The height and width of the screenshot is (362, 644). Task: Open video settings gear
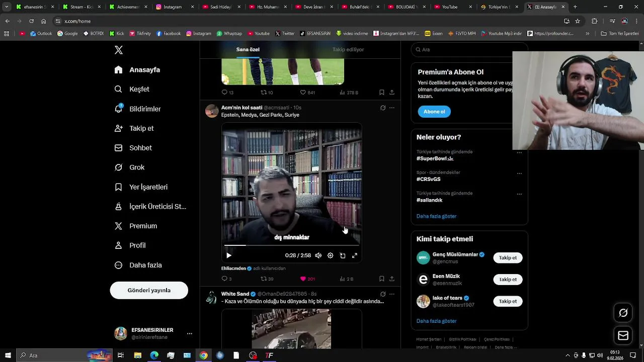[330, 255]
